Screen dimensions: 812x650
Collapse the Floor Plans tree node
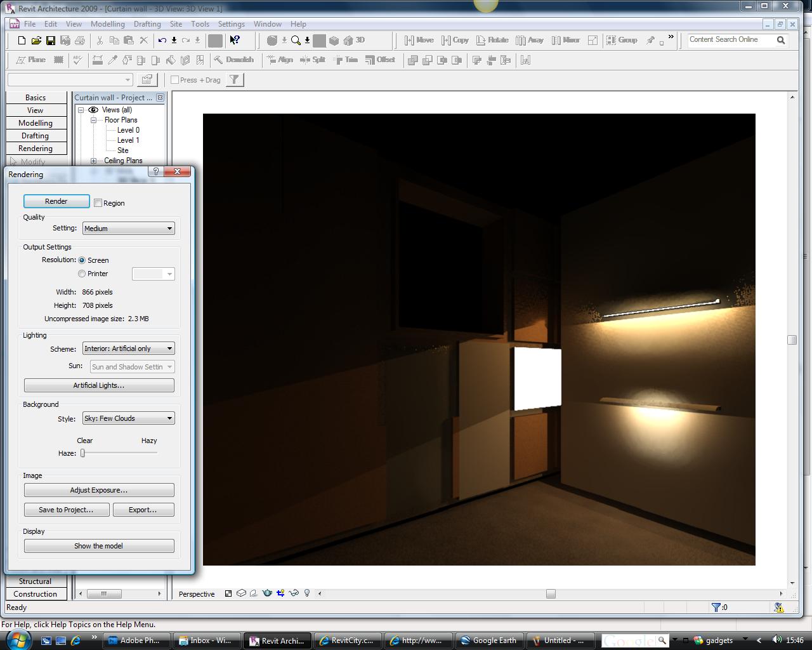(93, 120)
